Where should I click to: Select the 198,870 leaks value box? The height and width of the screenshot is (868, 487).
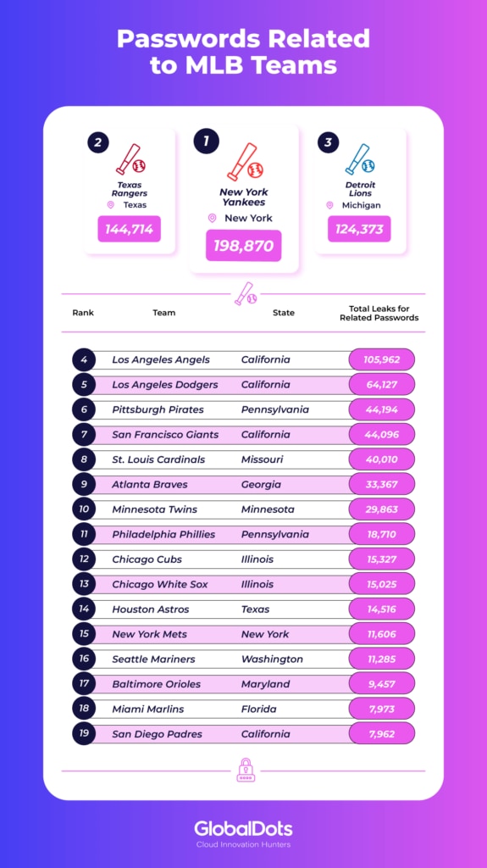(244, 245)
